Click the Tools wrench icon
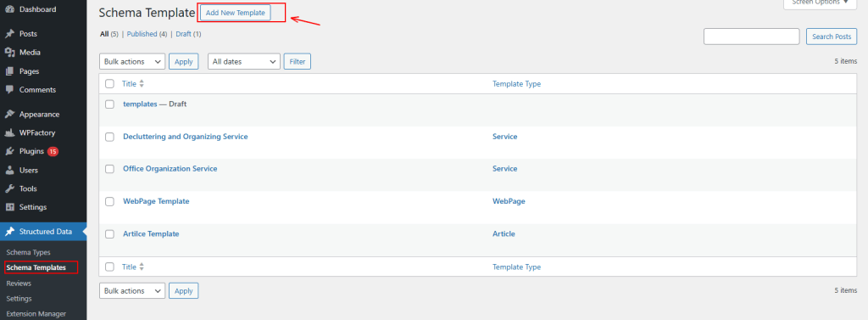Viewport: 868px width, 320px height. pyautogui.click(x=9, y=188)
